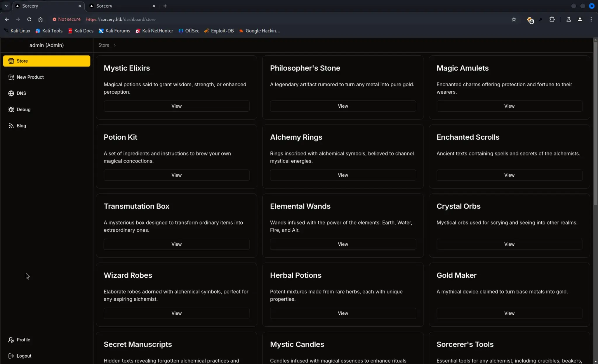Click the Debug bug icon in sidebar
This screenshot has height=364, width=598.
(x=11, y=109)
